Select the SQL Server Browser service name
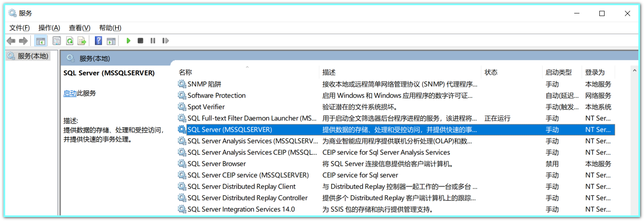 tap(216, 164)
